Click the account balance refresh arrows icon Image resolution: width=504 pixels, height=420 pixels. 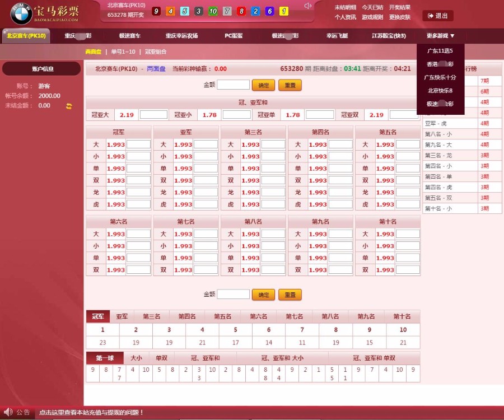(x=69, y=106)
